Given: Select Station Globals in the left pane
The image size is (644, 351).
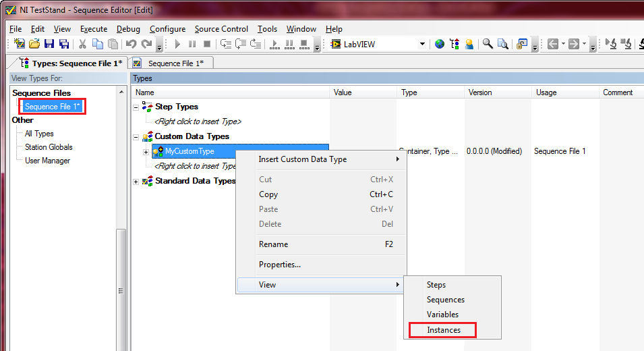Looking at the screenshot, I should [49, 147].
